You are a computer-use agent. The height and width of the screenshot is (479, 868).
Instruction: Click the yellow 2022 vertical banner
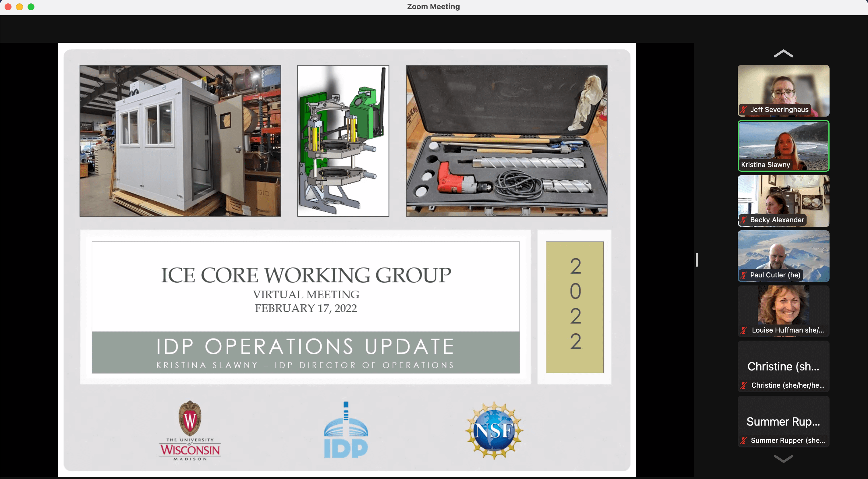(x=575, y=307)
